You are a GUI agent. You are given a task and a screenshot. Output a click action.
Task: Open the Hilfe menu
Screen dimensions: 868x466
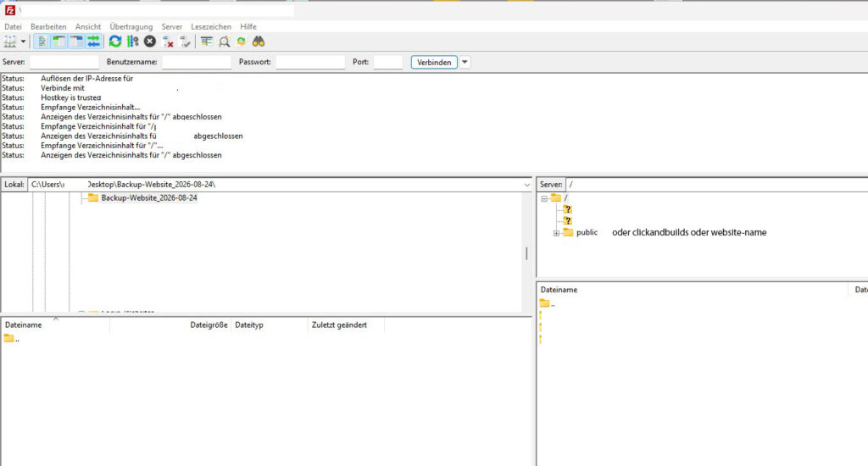point(248,26)
